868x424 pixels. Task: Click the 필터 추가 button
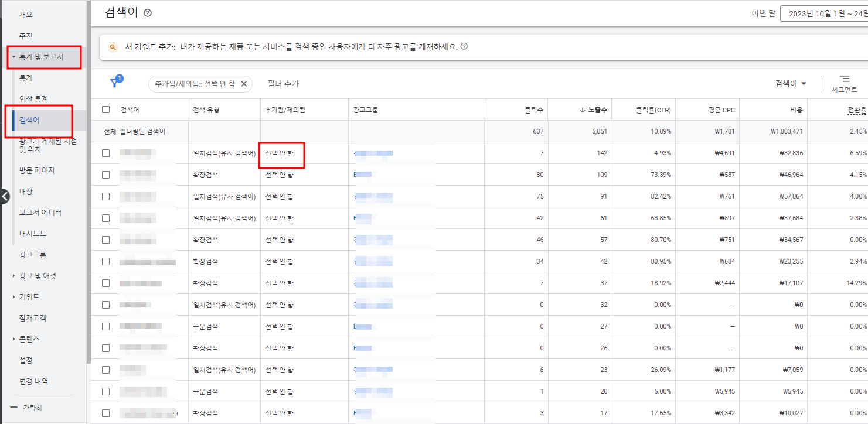[282, 84]
